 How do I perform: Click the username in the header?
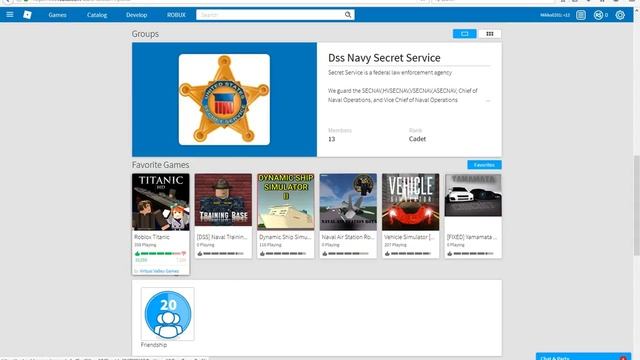(x=555, y=15)
